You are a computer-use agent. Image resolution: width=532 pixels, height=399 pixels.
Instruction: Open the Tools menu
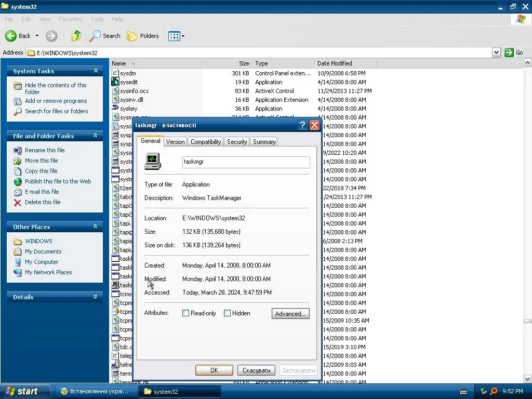(97, 19)
